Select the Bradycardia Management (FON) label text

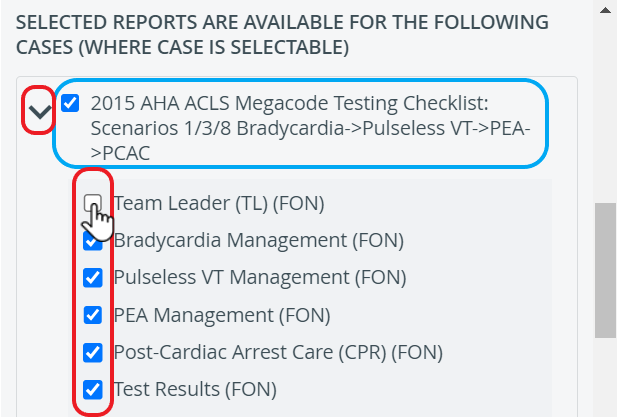[259, 240]
